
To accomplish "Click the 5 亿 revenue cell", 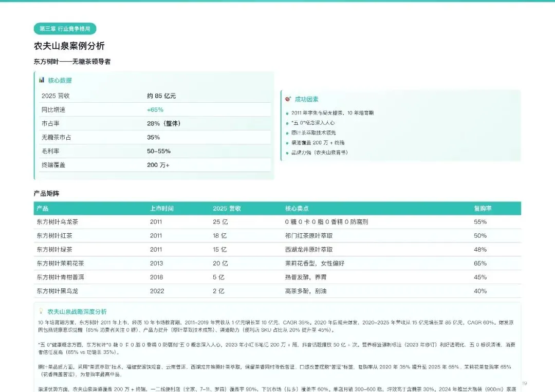I will point(219,277).
